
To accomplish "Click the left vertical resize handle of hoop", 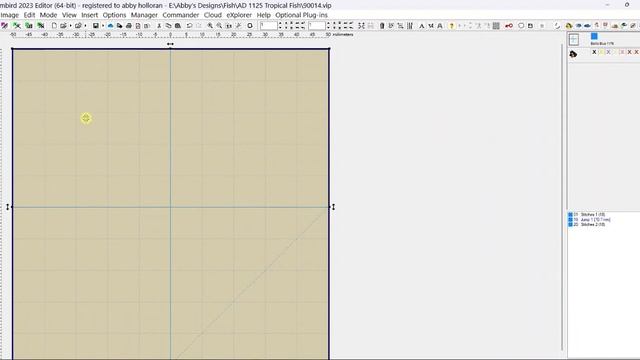I will coord(8,207).
